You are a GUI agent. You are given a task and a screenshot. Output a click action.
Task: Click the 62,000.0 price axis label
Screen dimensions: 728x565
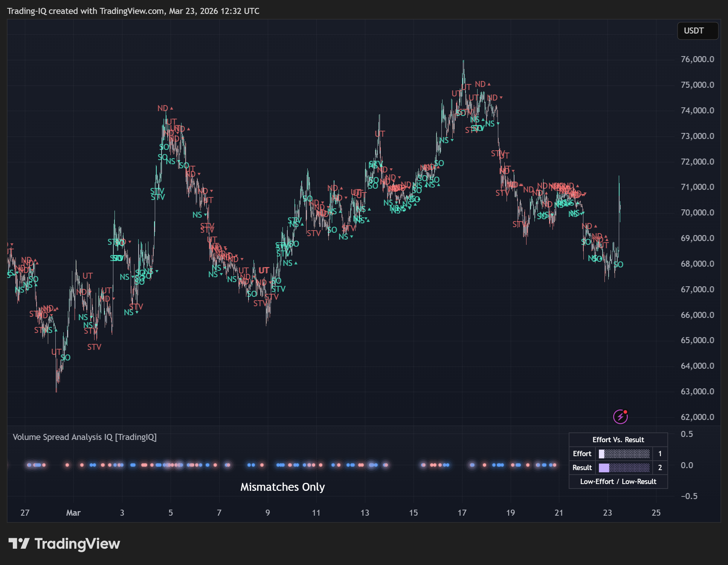[x=697, y=417]
